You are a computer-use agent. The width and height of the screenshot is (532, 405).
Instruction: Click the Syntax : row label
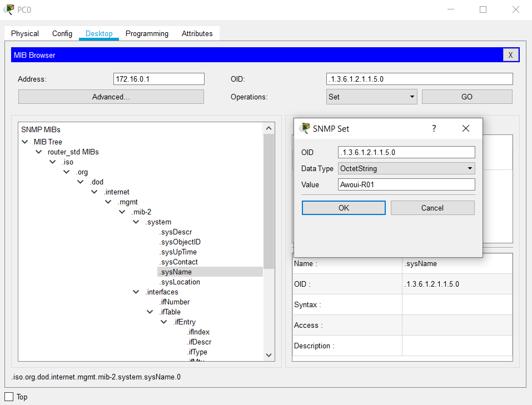tap(307, 305)
